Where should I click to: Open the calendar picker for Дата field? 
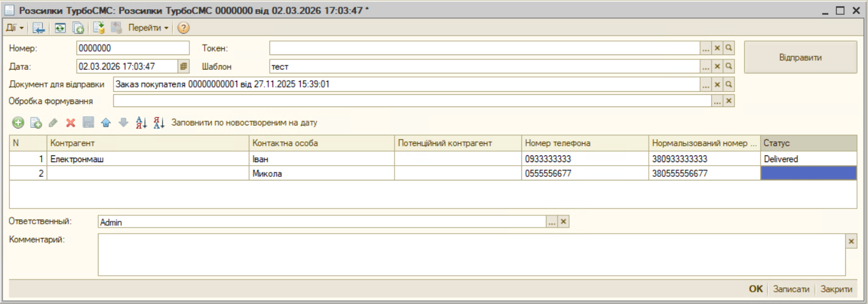(x=184, y=66)
